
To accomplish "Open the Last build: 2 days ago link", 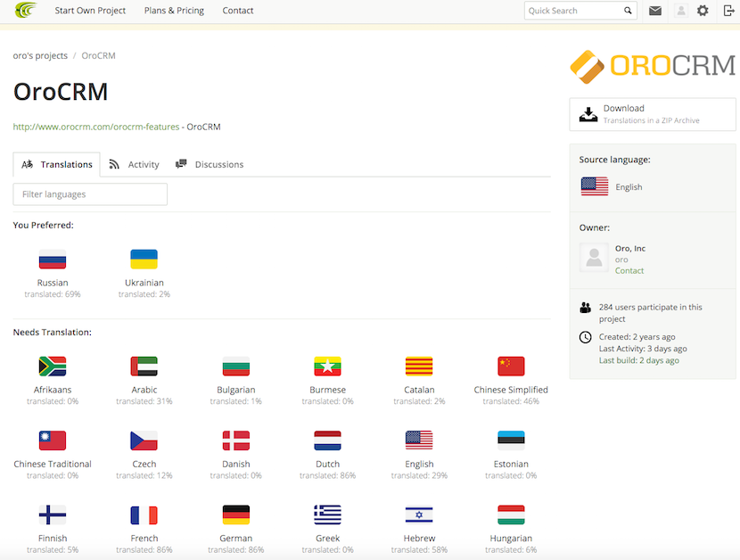I will [x=639, y=360].
